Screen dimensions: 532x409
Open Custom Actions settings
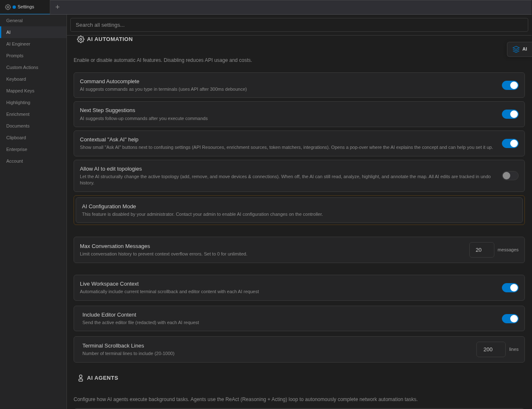coord(33,67)
